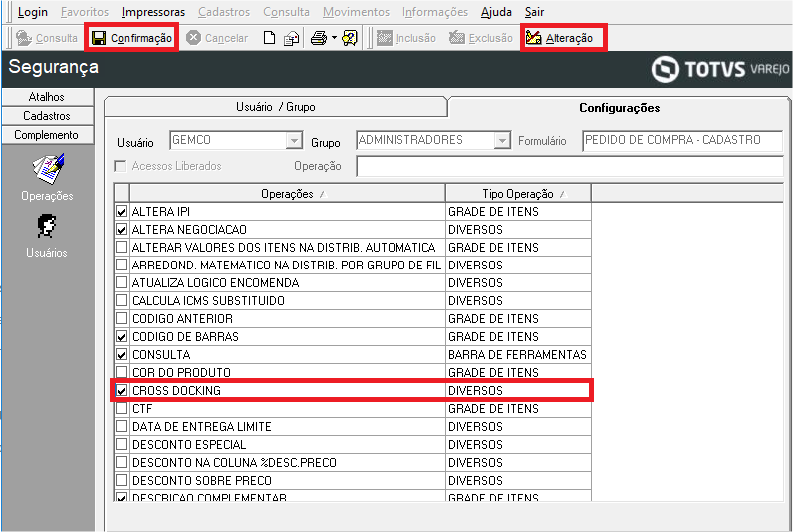
Task: Select the Configurações tab
Action: [x=619, y=107]
